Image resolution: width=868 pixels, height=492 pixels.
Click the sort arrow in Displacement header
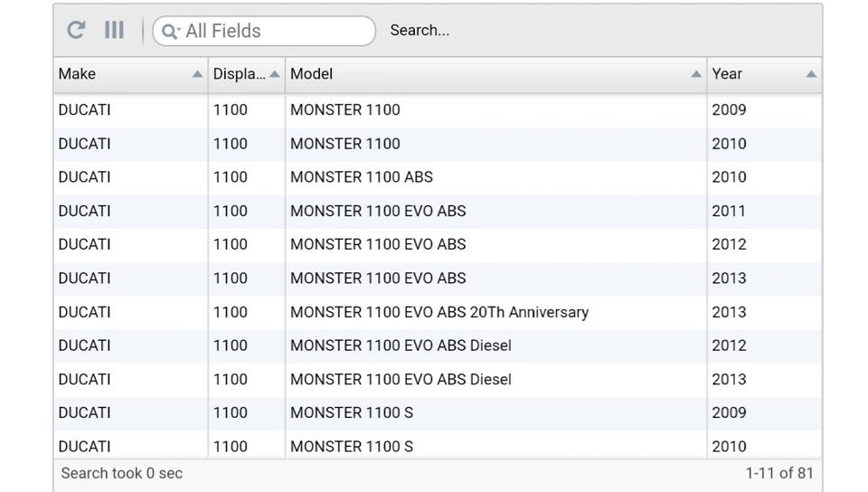coord(275,75)
